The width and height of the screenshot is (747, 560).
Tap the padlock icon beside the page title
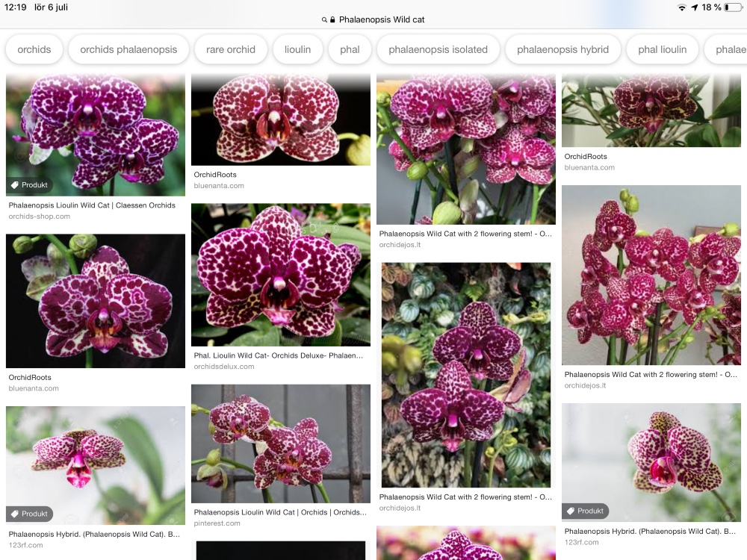(x=332, y=20)
